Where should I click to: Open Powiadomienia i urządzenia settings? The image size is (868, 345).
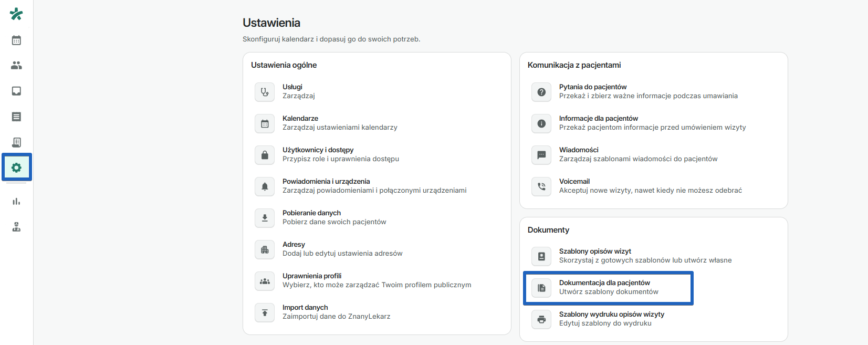pos(326,182)
